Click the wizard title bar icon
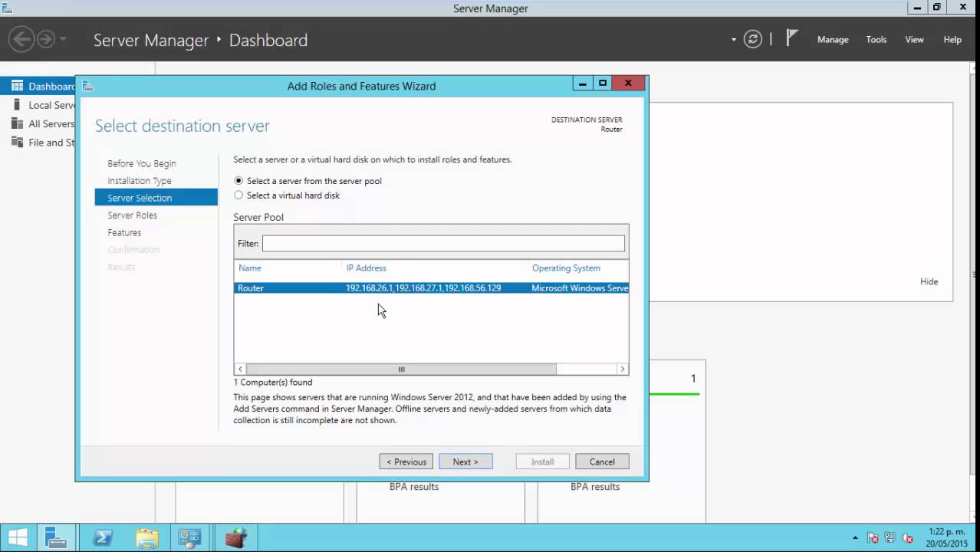Image resolution: width=980 pixels, height=552 pixels. click(x=87, y=86)
